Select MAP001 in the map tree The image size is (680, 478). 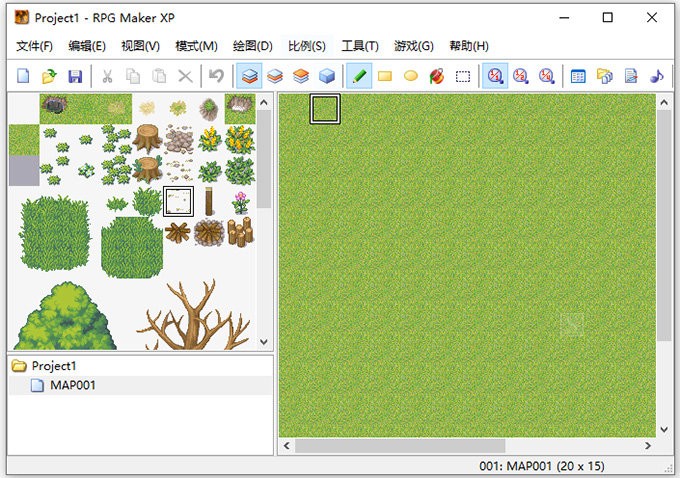point(72,385)
